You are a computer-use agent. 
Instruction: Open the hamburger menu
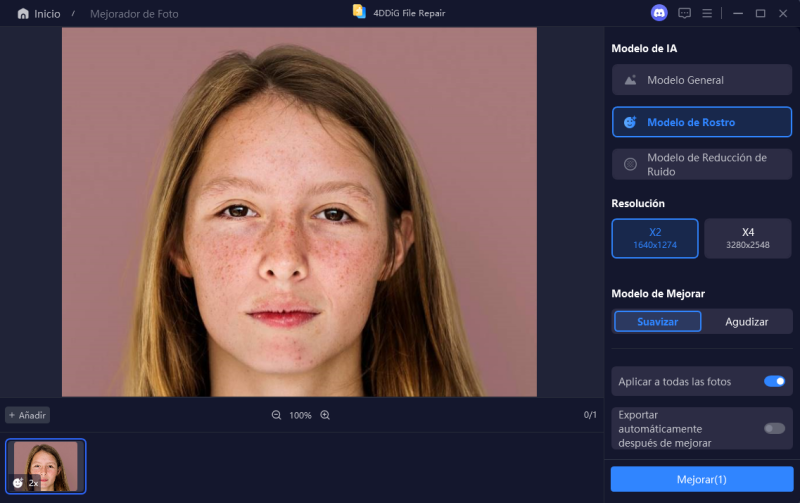pos(707,13)
